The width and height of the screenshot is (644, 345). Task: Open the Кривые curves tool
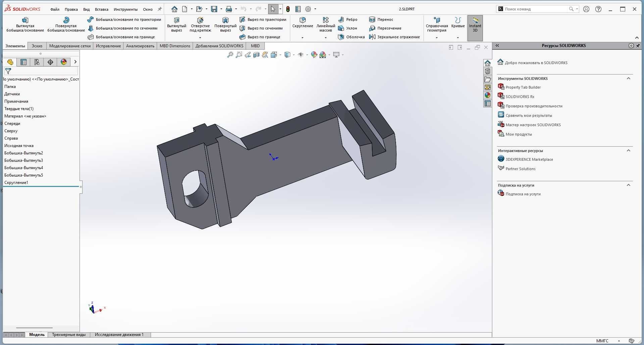click(458, 22)
